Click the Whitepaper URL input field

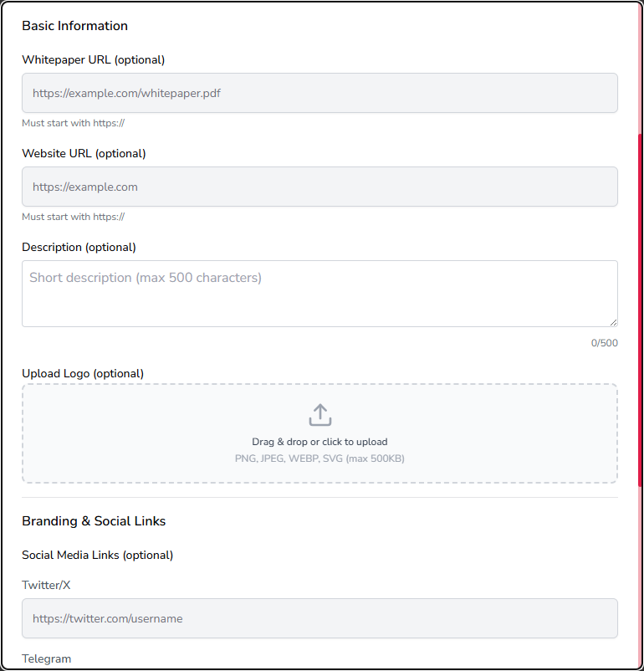pos(319,93)
